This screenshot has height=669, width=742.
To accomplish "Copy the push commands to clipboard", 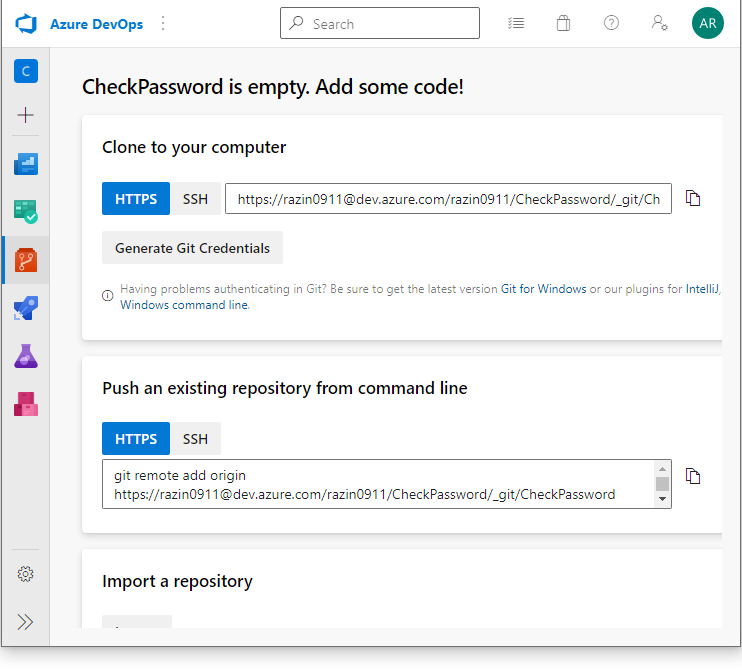I will [693, 476].
